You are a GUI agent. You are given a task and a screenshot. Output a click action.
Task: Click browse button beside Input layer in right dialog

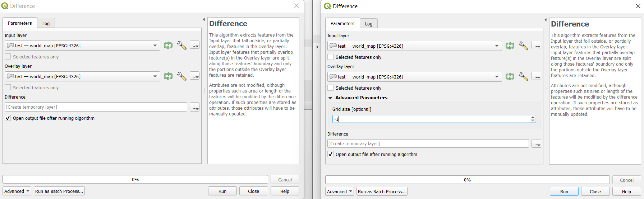click(537, 46)
